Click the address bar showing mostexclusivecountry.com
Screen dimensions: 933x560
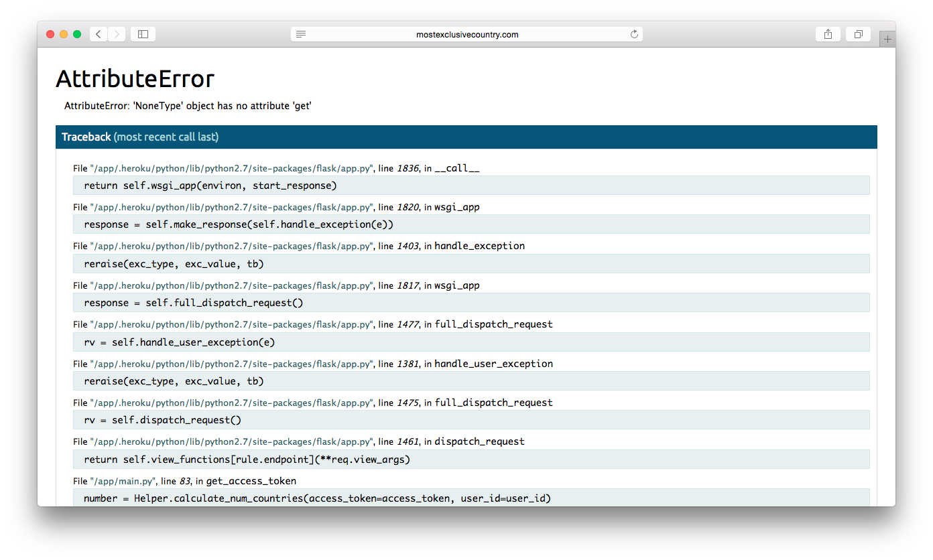[466, 34]
